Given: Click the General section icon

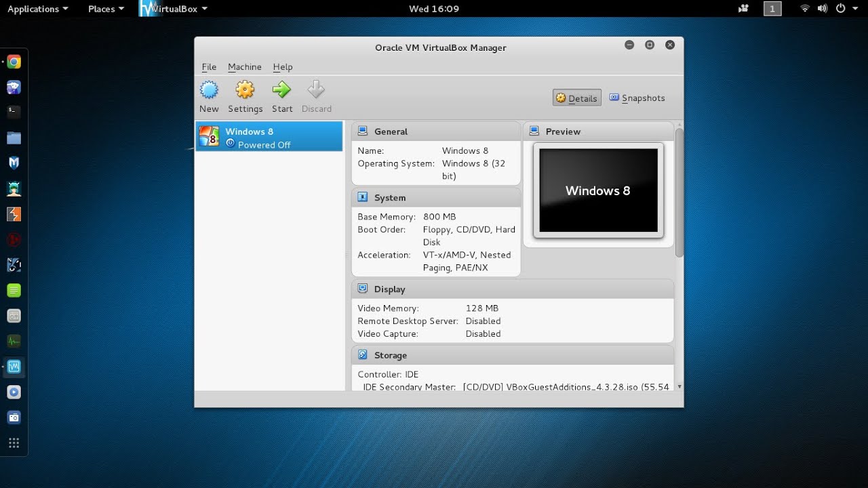Looking at the screenshot, I should [x=363, y=131].
